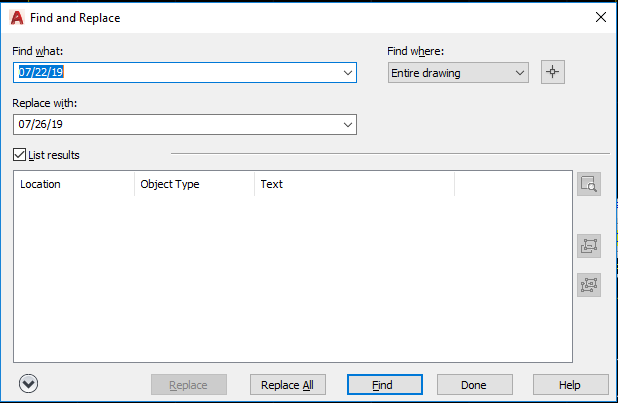Open Help for Find and Replace
618x403 pixels.
tap(570, 385)
